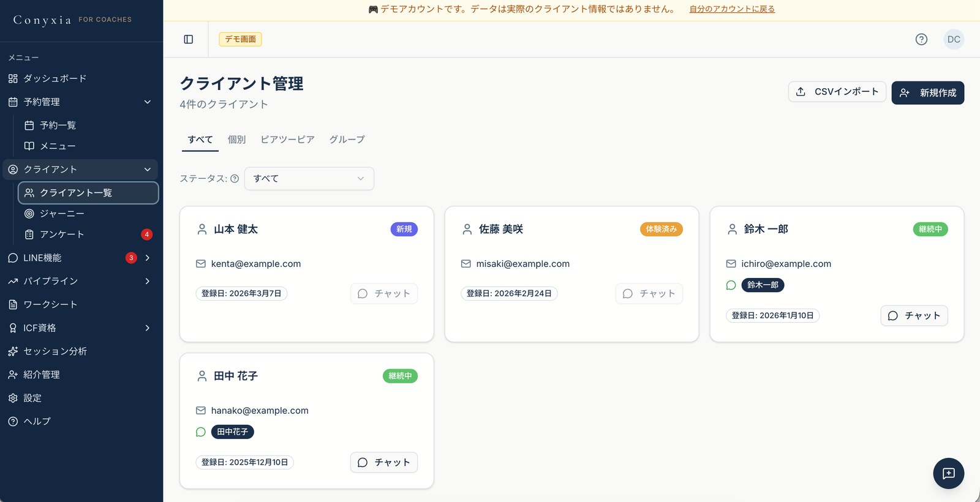
Task: Go to ジャーニー in the sidebar
Action: click(x=88, y=214)
